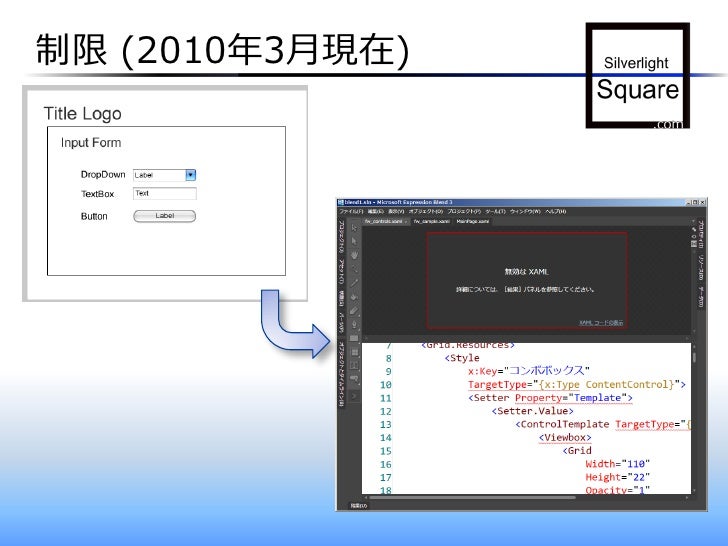Open the ファイル(F) menu
Image resolution: width=728 pixels, height=546 pixels.
pyautogui.click(x=351, y=211)
